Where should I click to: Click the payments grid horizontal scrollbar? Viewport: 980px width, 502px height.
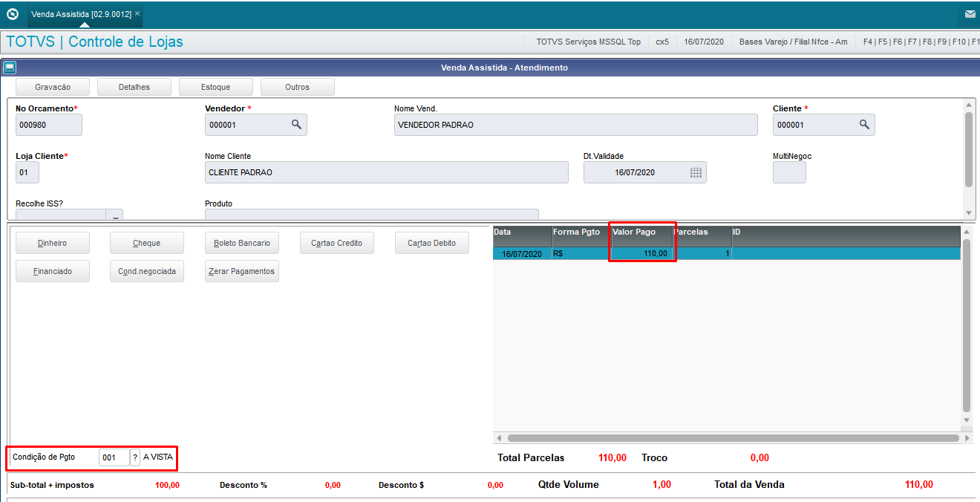point(734,438)
